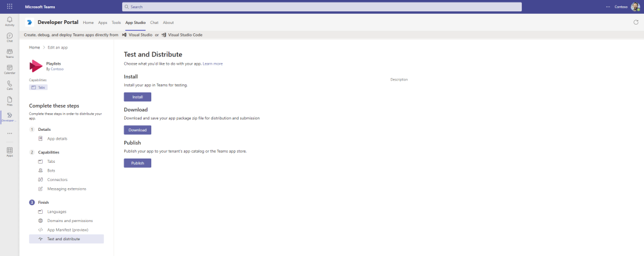
Task: Go to Teams in the left rail
Action: (x=9, y=53)
